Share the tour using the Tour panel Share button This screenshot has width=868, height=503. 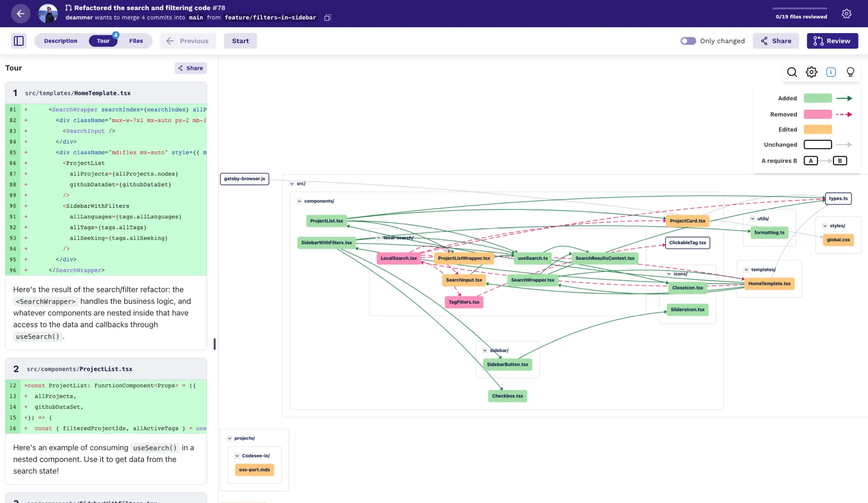click(191, 68)
